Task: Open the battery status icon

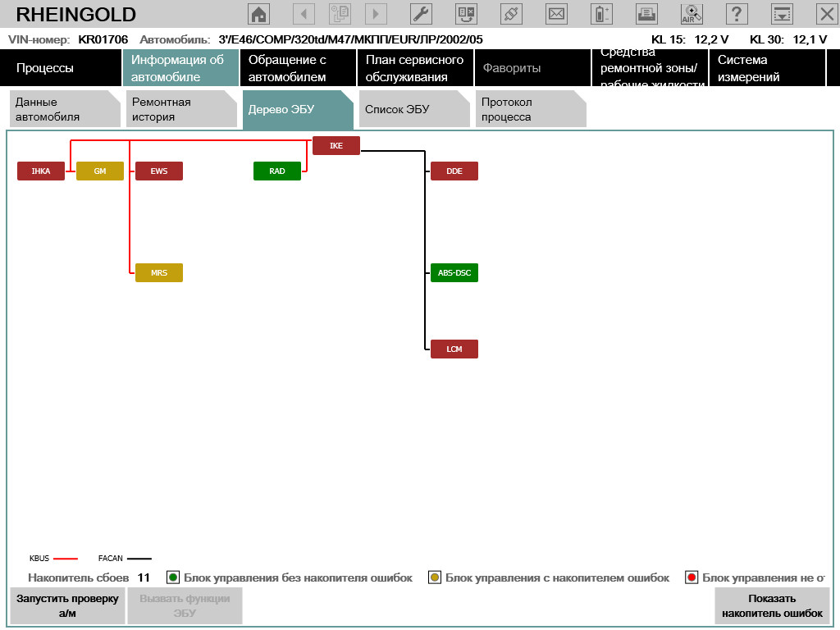Action: click(x=601, y=14)
